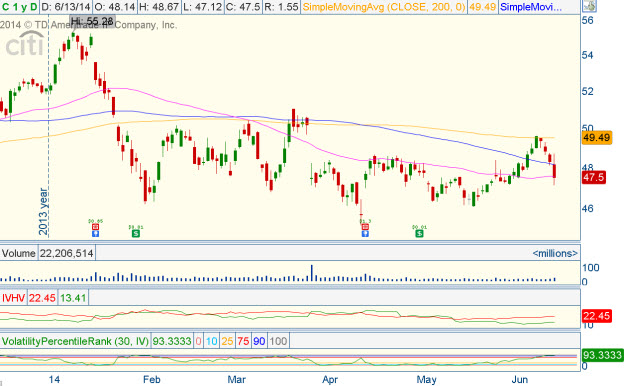Viewport: 625px width, 386px height.
Task: Click the Hi: 55.28 price bubble
Action: (92, 21)
